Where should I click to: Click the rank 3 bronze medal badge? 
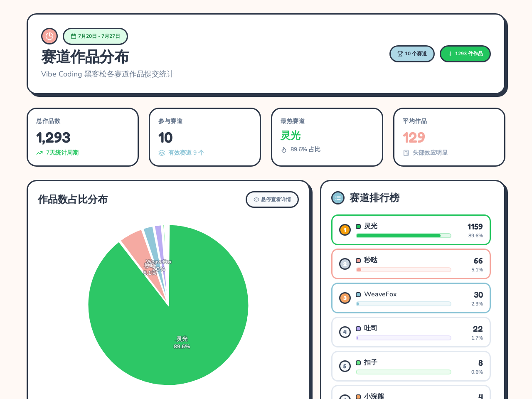point(345,298)
